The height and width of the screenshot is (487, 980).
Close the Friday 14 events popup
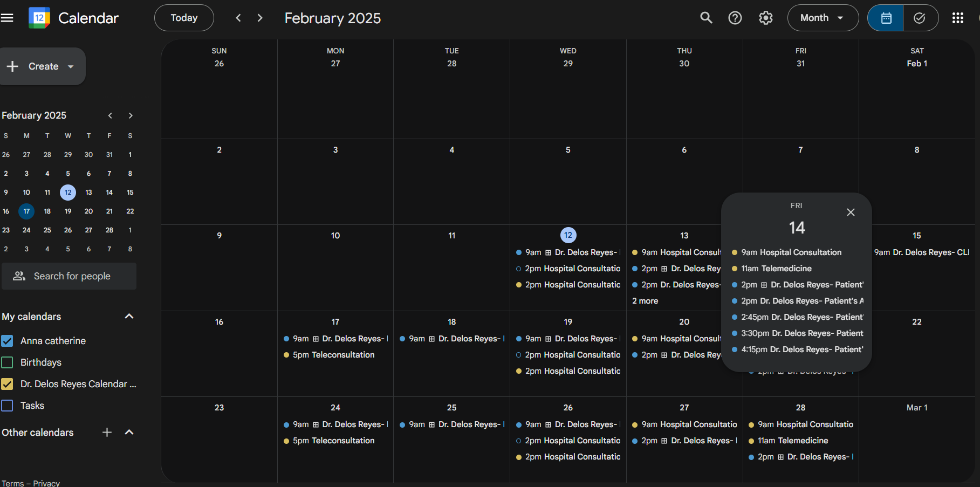point(851,212)
